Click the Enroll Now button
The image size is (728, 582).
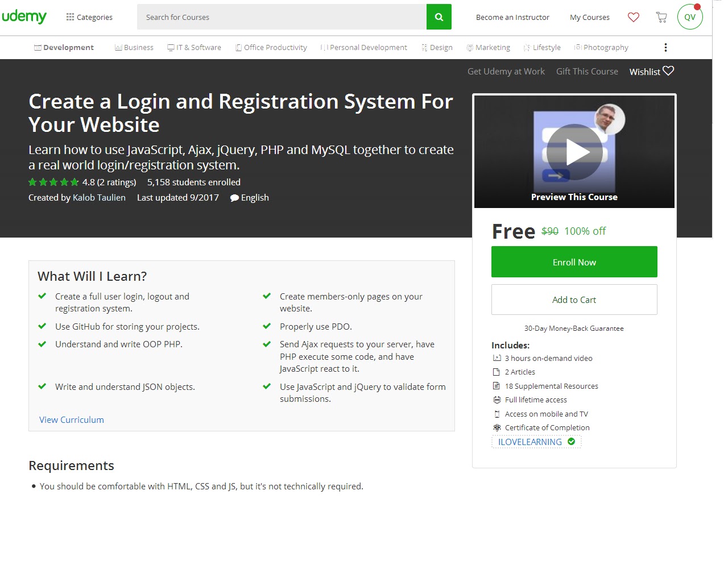[574, 262]
